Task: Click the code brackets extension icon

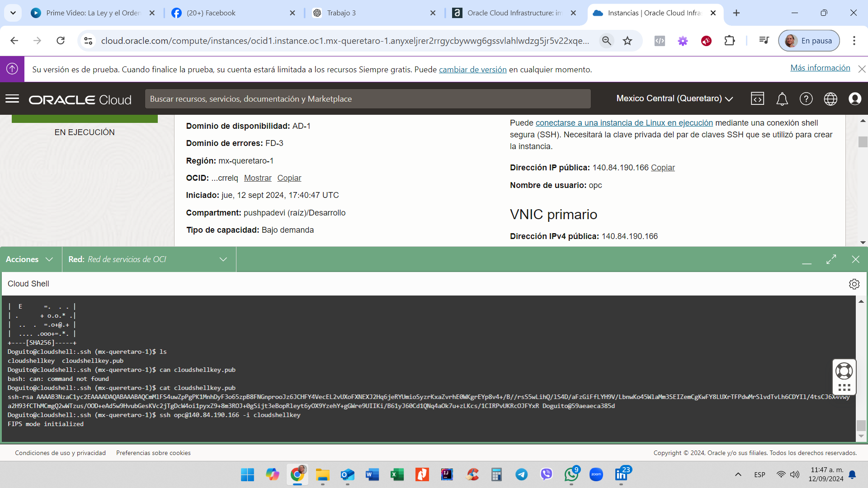Action: (660, 41)
